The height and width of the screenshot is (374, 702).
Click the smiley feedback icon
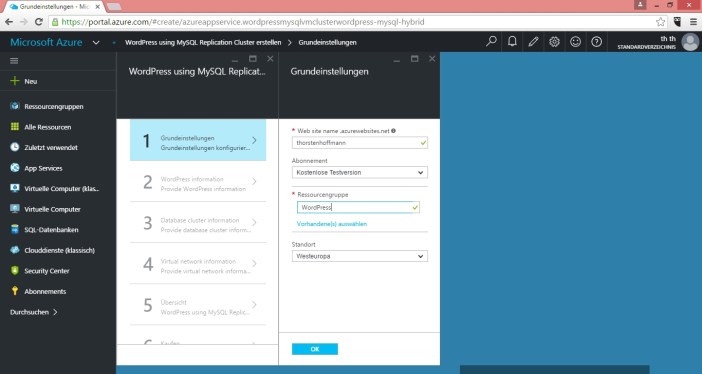[x=575, y=42]
